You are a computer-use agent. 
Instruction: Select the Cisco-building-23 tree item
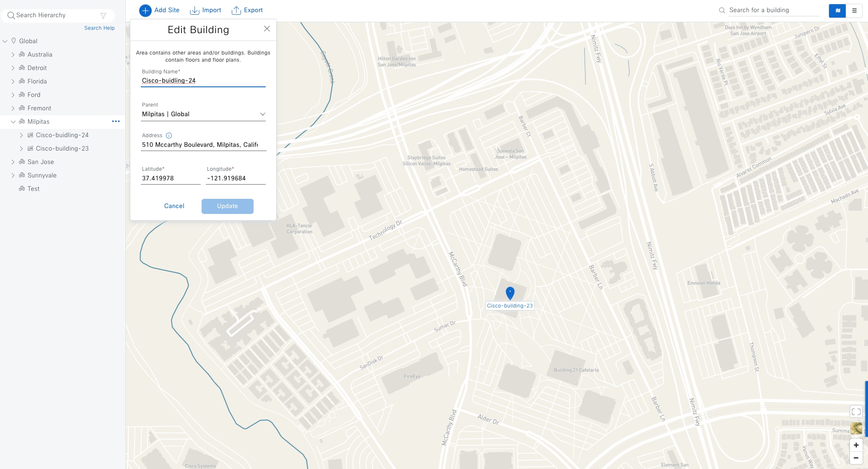coord(62,148)
